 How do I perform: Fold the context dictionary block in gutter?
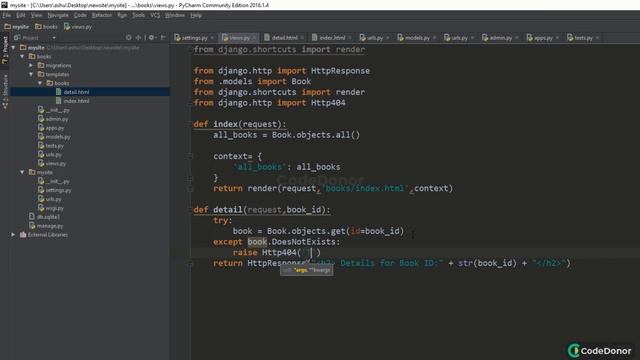(190, 156)
